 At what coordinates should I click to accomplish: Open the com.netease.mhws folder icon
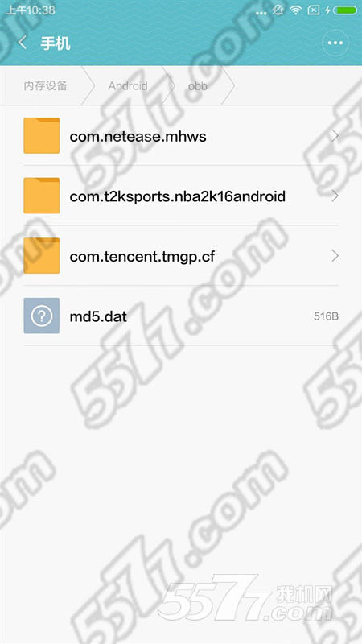[x=42, y=135]
